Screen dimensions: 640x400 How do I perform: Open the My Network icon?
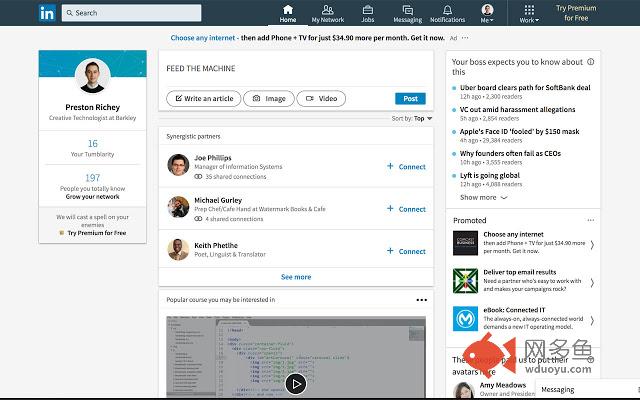pos(327,9)
